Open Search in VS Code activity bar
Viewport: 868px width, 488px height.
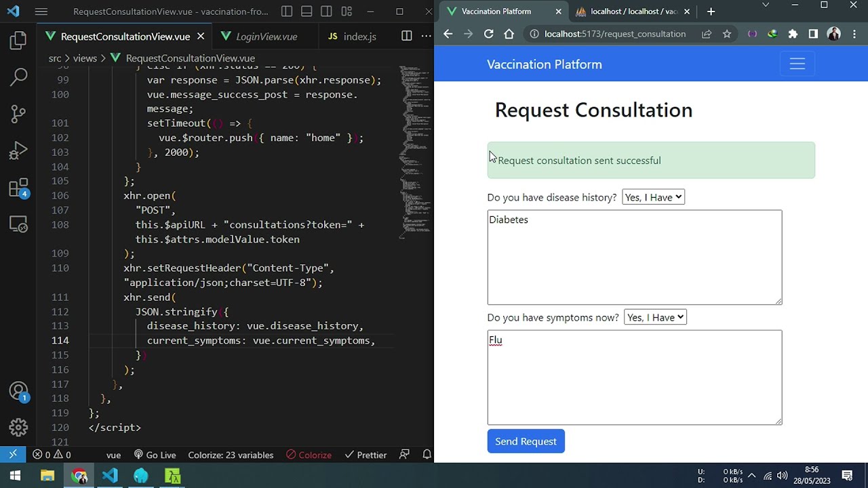(x=18, y=77)
